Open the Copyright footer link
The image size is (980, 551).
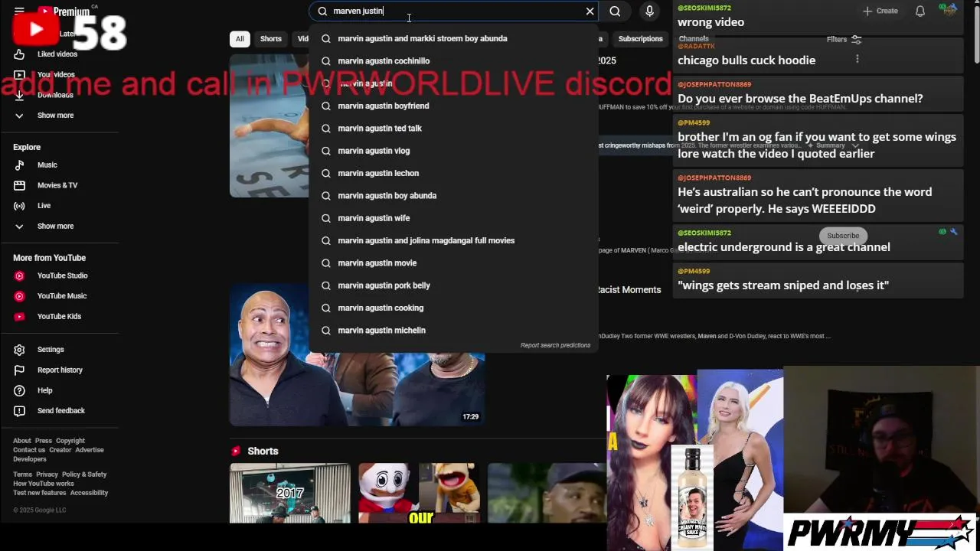[x=70, y=441]
